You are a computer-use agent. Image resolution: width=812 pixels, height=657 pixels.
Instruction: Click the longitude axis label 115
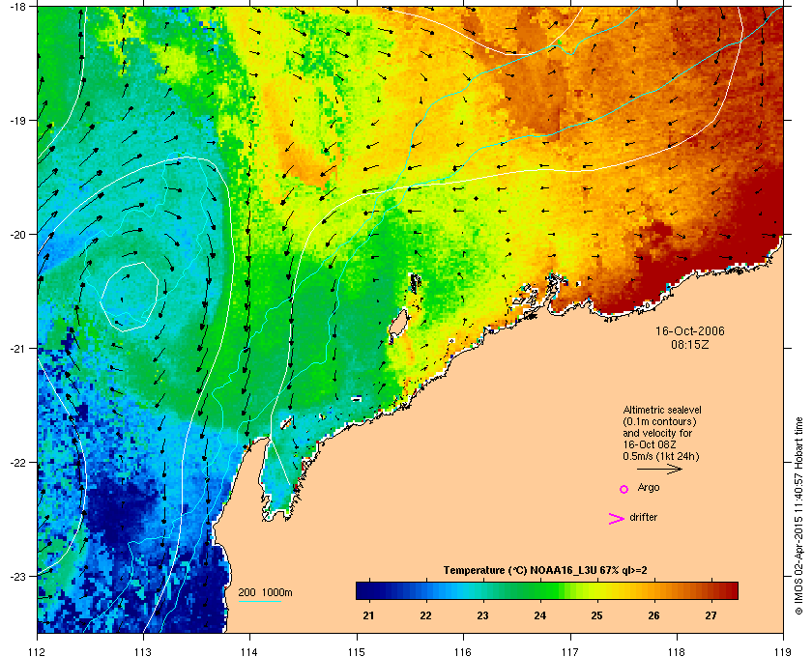357,652
